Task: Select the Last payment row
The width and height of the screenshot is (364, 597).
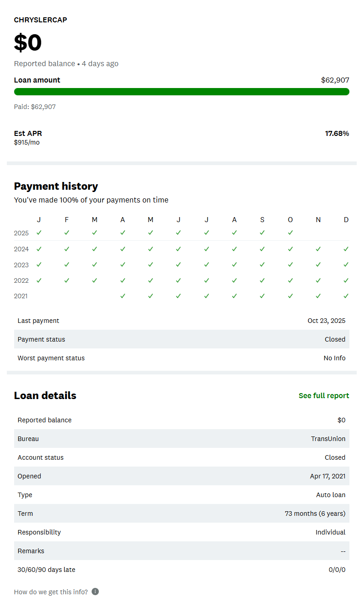Action: click(x=181, y=321)
